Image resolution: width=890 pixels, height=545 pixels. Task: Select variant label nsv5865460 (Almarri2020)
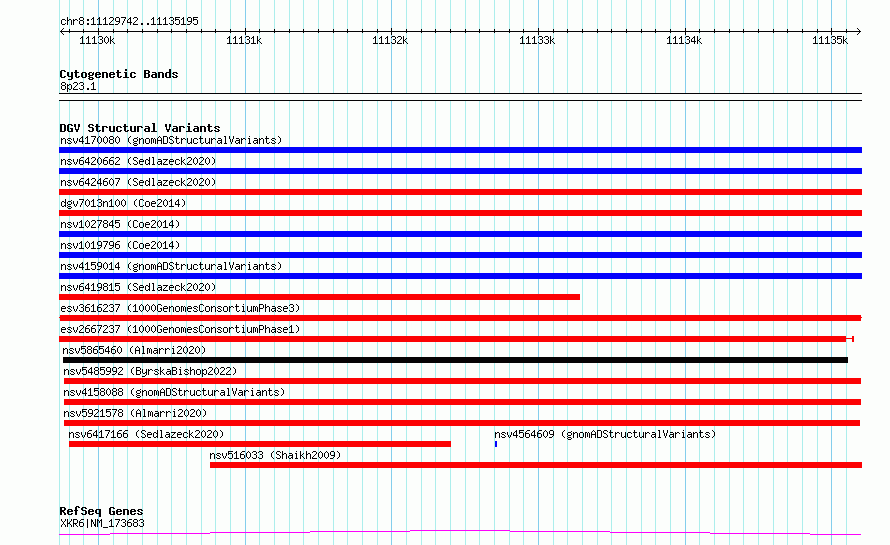pos(134,350)
